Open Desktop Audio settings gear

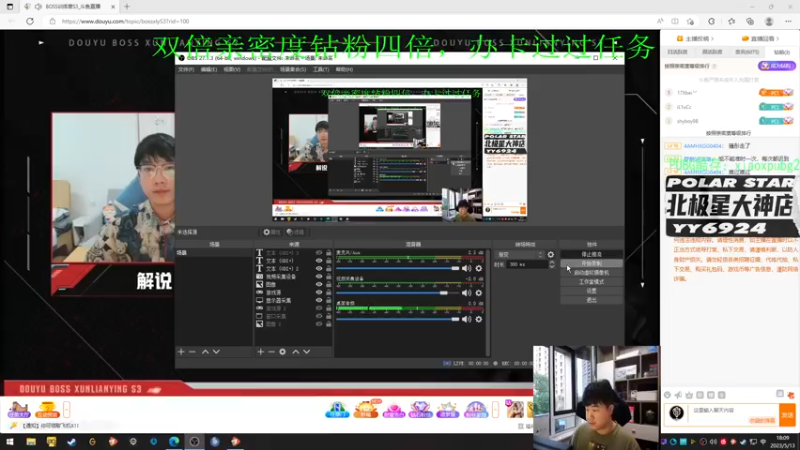point(479,319)
